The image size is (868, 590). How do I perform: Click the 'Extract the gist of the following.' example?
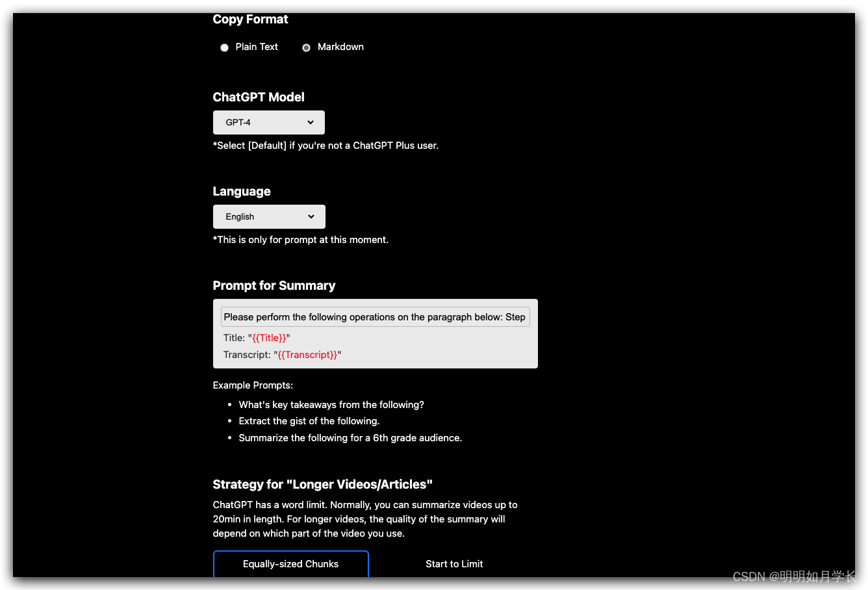pyautogui.click(x=309, y=421)
